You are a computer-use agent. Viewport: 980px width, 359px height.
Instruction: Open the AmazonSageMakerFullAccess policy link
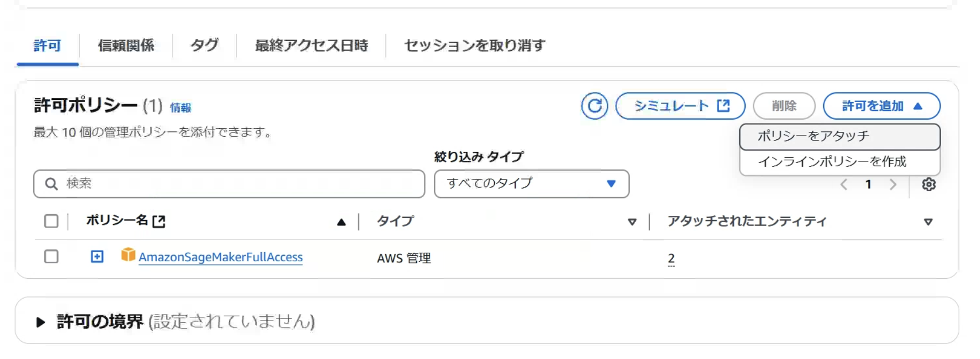[x=222, y=257]
